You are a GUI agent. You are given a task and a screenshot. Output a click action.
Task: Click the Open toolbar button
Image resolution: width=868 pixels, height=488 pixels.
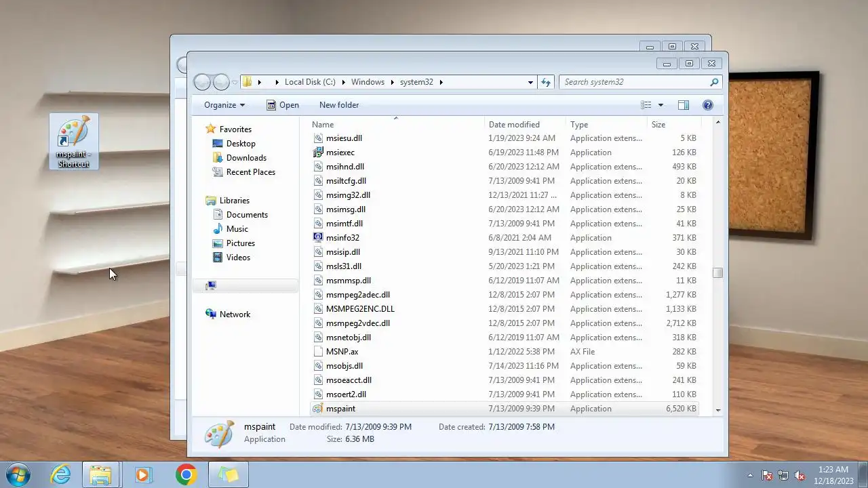283,105
